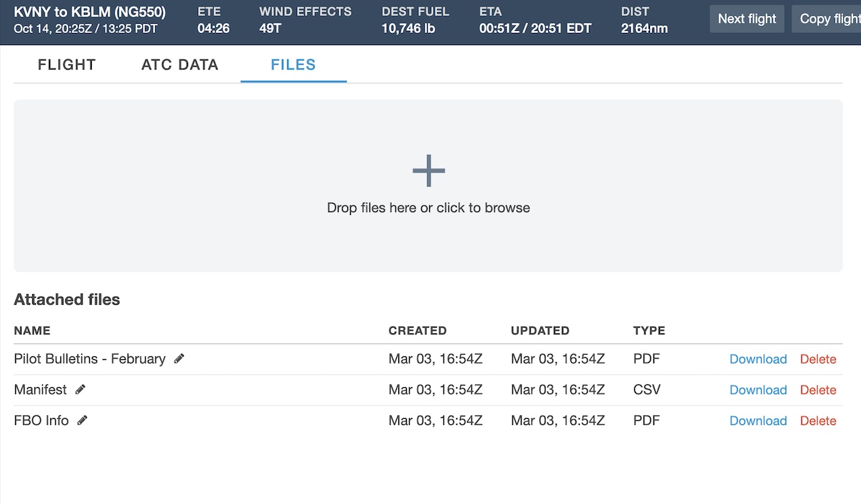Viewport: 861px width, 504px height.
Task: Switch to the FLIGHT tab
Action: coord(67,65)
